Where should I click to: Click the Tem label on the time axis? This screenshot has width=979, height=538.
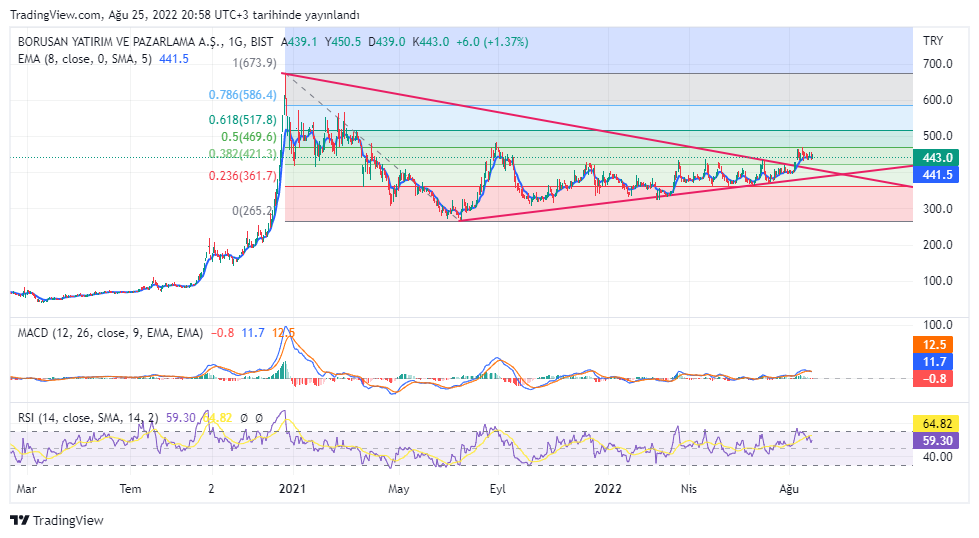click(130, 489)
